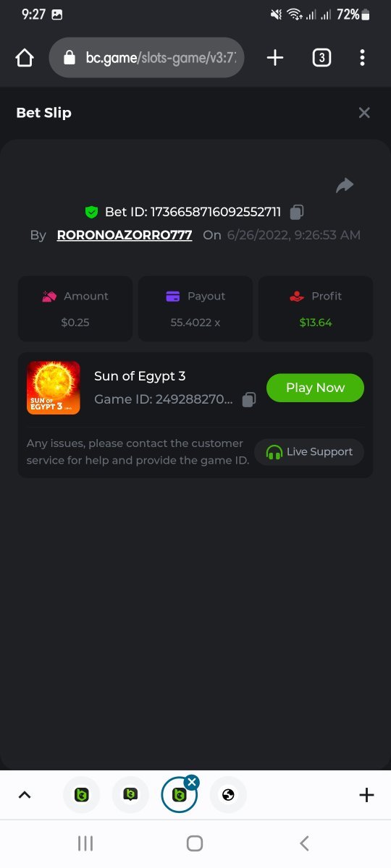This screenshot has width=391, height=868.
Task: Open the tab switcher showing 3
Action: (321, 58)
